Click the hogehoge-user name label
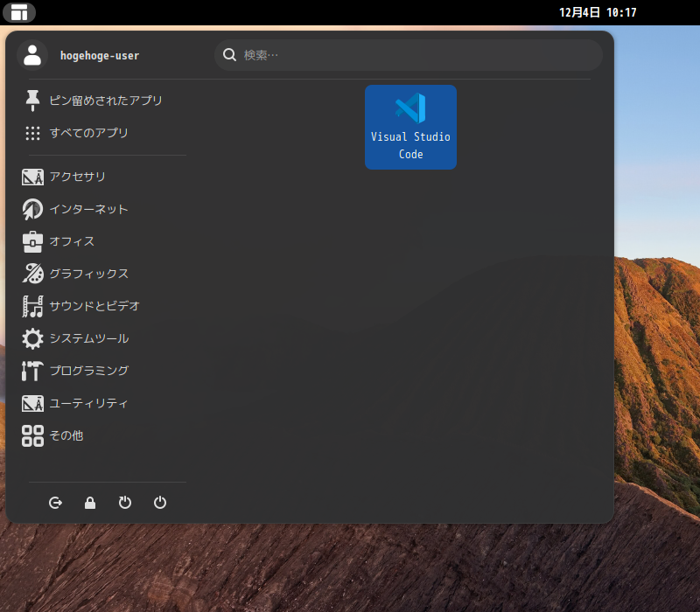This screenshot has width=700, height=612. (100, 56)
